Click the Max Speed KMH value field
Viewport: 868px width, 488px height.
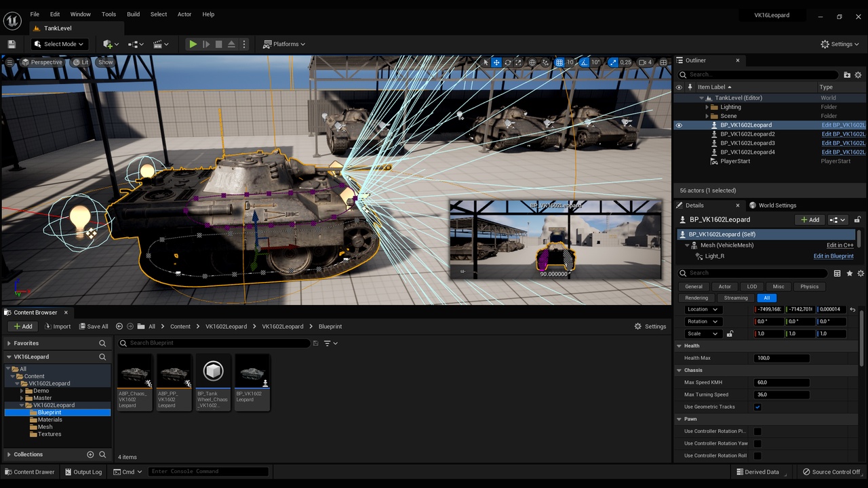click(x=781, y=382)
